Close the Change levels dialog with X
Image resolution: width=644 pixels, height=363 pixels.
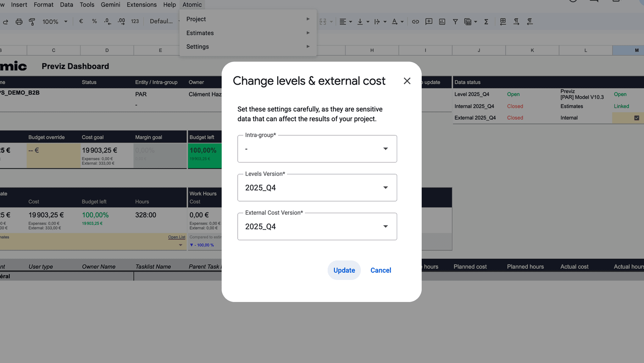pos(407,81)
